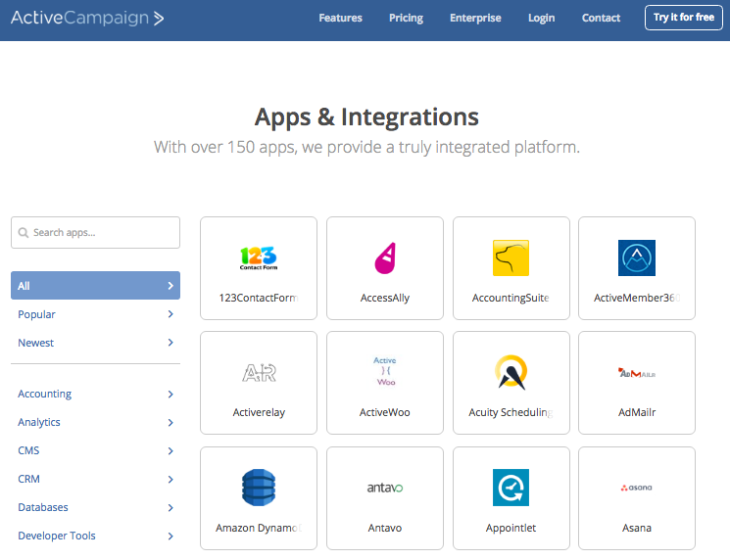Click the Antavo logo icon
The width and height of the screenshot is (730, 560).
[385, 488]
